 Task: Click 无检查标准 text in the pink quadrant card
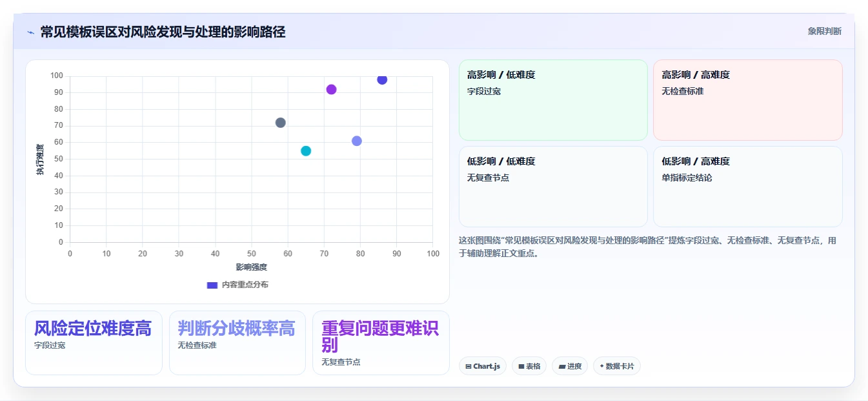point(683,91)
